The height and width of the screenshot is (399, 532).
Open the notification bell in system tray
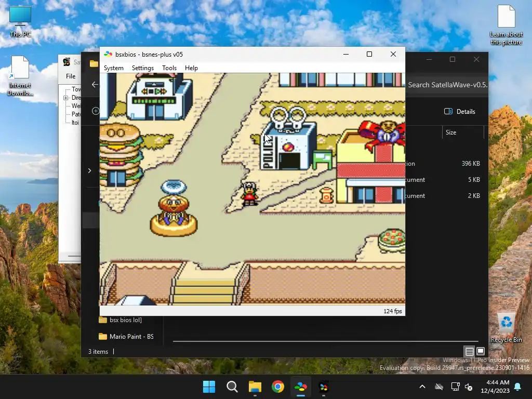(518, 387)
